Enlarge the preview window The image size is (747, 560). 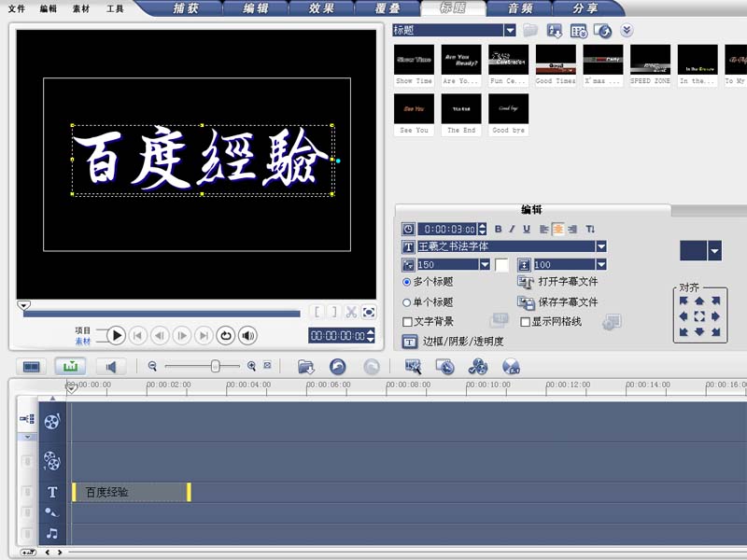pyautogui.click(x=369, y=313)
